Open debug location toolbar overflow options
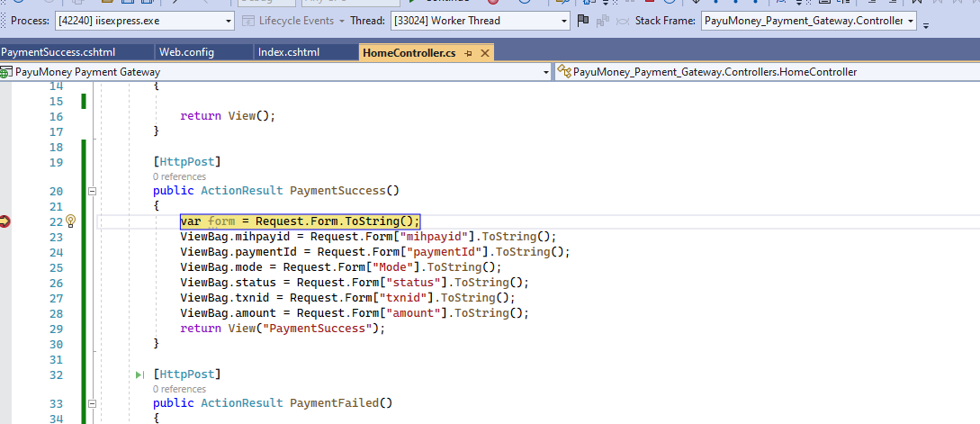Image resolution: width=980 pixels, height=424 pixels. pyautogui.click(x=926, y=23)
